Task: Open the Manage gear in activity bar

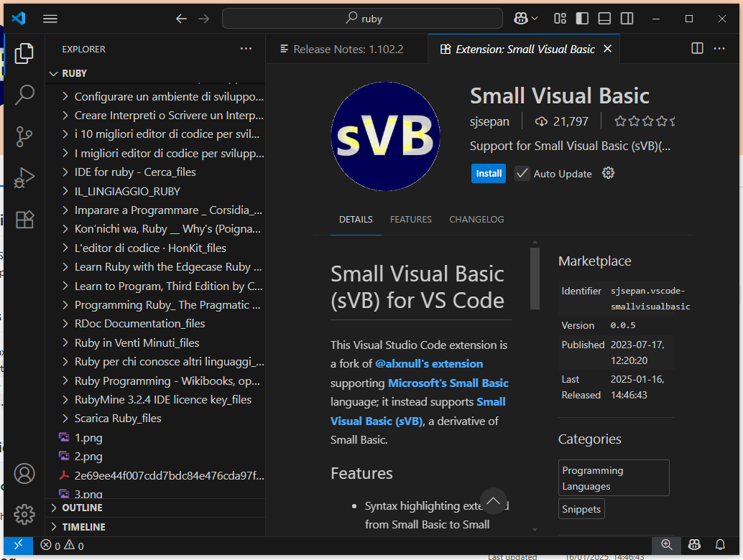Action: coord(24,514)
